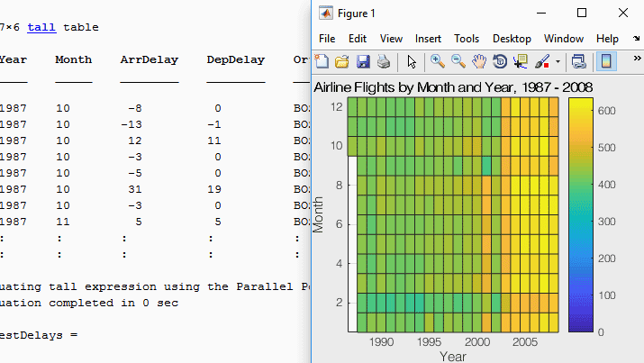Image resolution: width=644 pixels, height=363 pixels.
Task: Open the Insert menu
Action: pos(428,39)
